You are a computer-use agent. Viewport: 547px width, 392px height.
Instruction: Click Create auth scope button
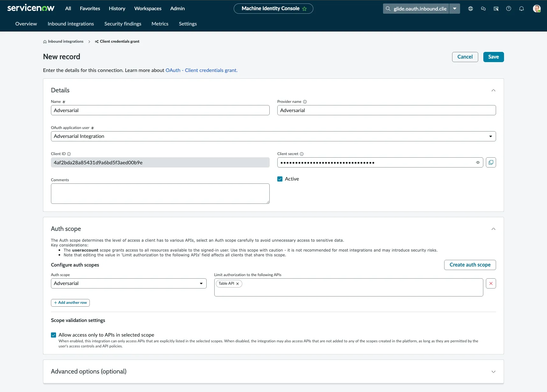coord(470,265)
